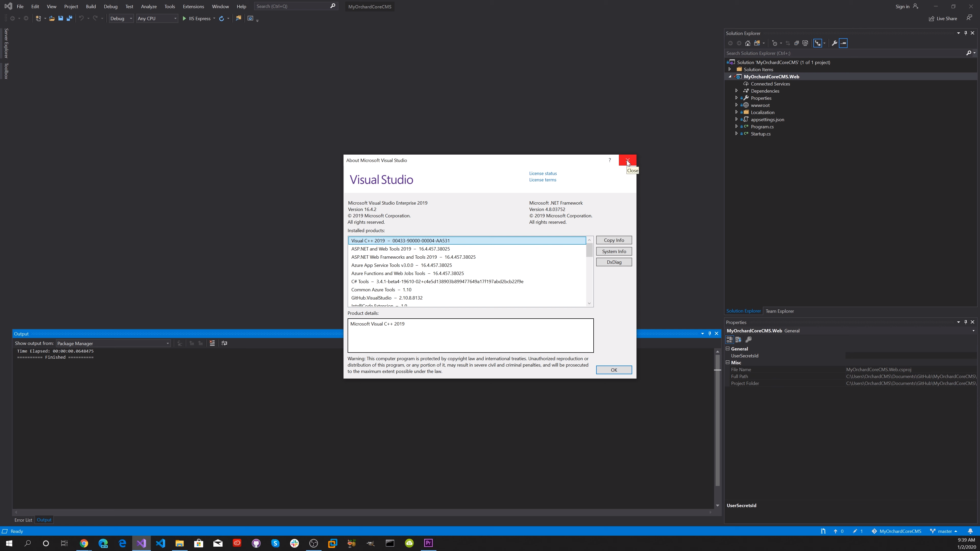Switch to the Team Explorer tab

pyautogui.click(x=779, y=311)
